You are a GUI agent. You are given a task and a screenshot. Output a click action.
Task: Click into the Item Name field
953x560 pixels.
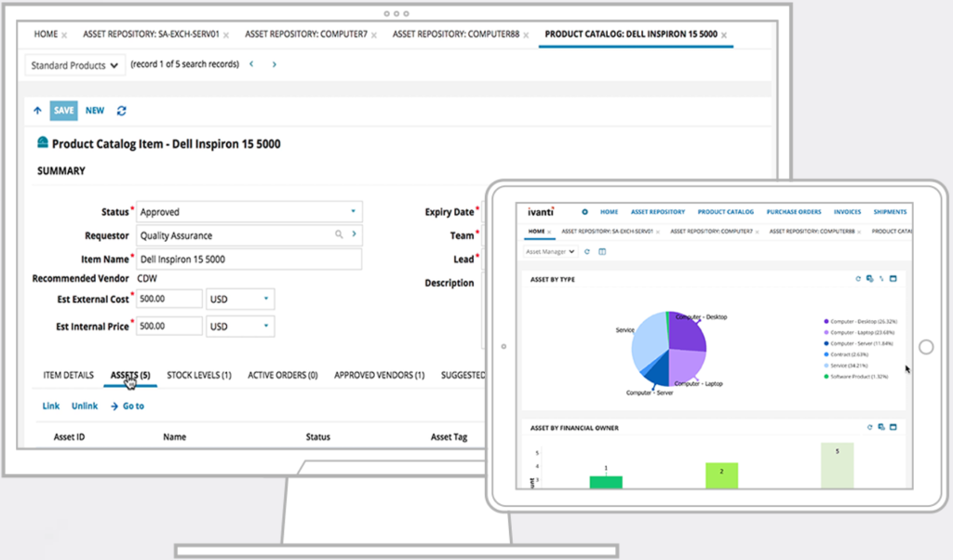(249, 259)
